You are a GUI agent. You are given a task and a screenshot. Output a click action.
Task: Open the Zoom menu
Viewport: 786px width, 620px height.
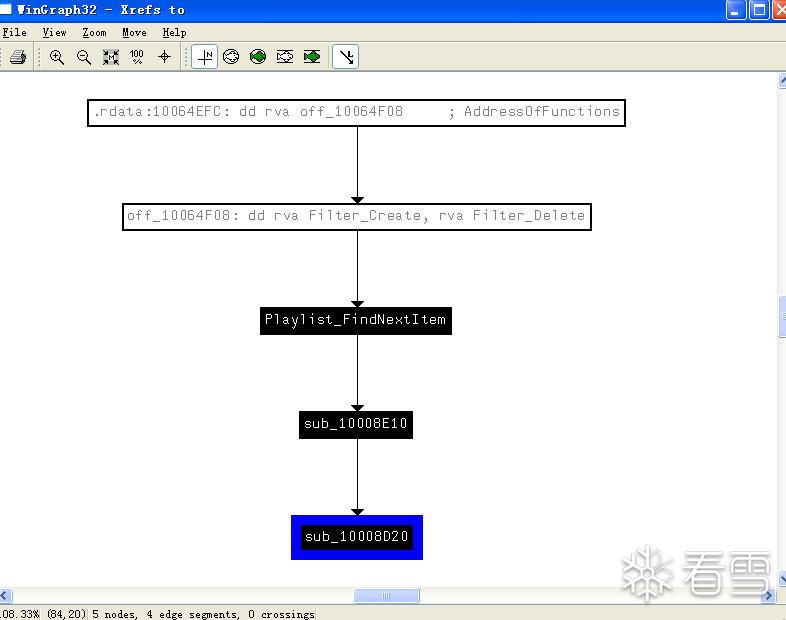(94, 33)
